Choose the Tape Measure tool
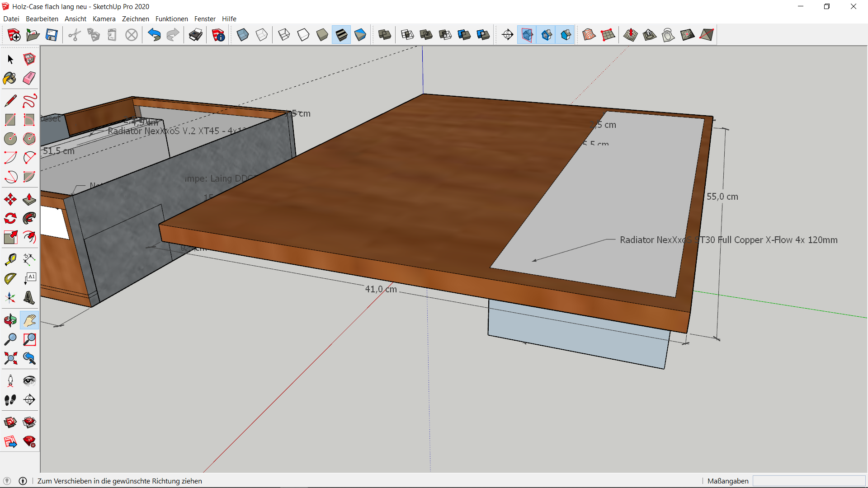This screenshot has height=488, width=868. click(x=10, y=259)
